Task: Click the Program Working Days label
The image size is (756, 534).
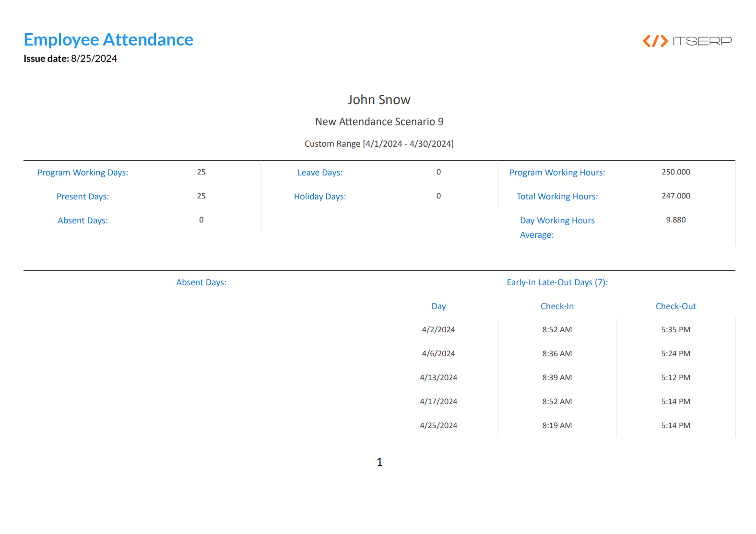Action: click(x=83, y=173)
